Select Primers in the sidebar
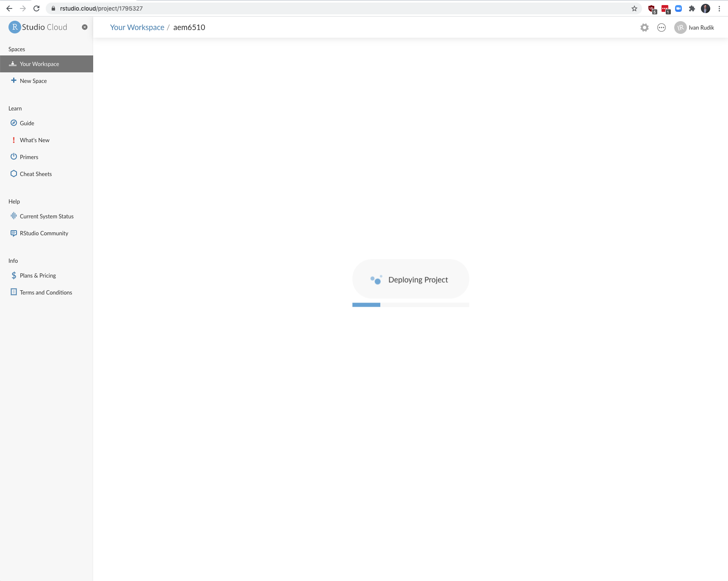This screenshot has height=581, width=728. (x=29, y=157)
